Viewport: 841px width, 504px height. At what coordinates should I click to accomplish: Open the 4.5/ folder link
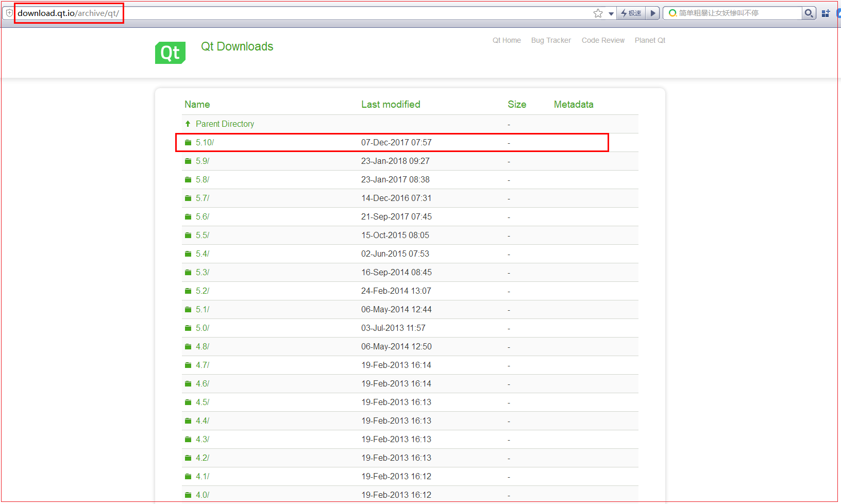[x=203, y=402]
